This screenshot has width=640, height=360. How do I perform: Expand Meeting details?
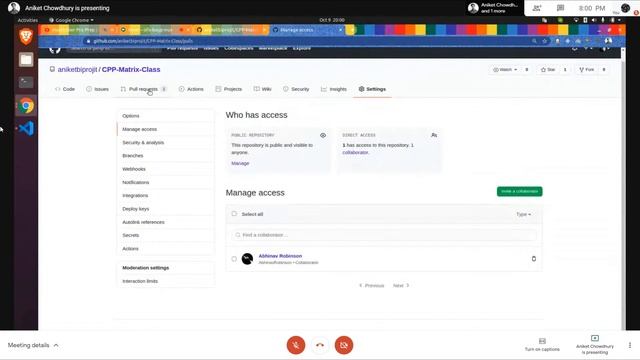pos(33,345)
